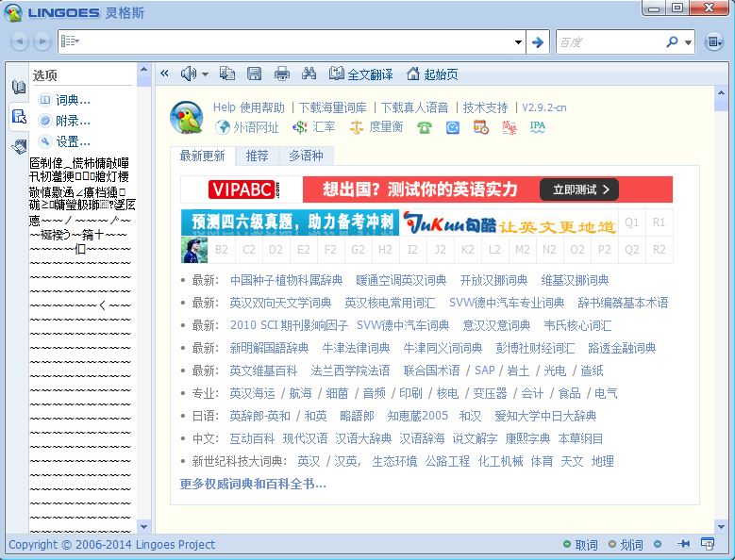The width and height of the screenshot is (735, 560).
Task: Open the Help 使用帮助 link
Action: tap(249, 107)
